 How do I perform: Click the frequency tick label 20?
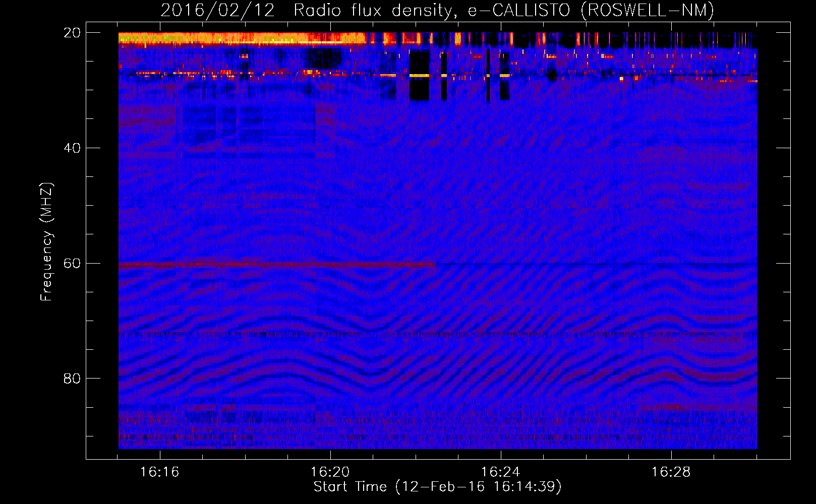[x=72, y=33]
